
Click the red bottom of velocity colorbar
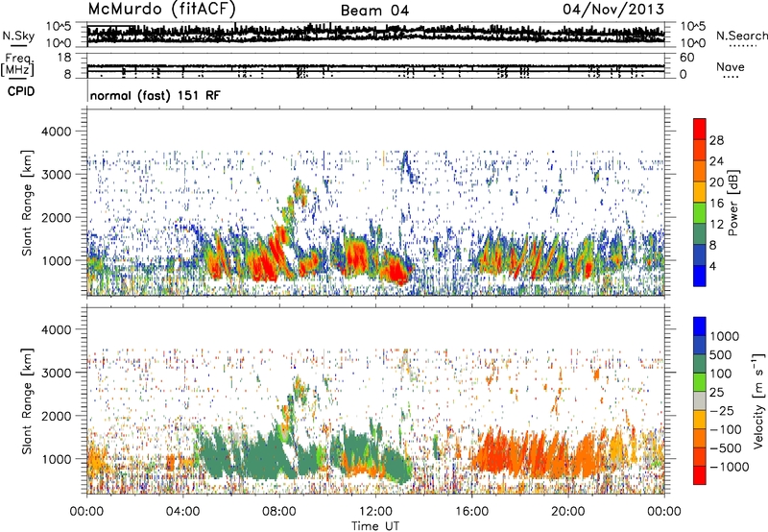(x=700, y=475)
